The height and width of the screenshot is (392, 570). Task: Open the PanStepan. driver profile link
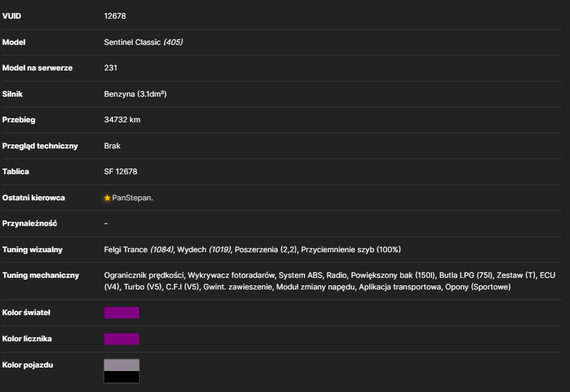[133, 198]
